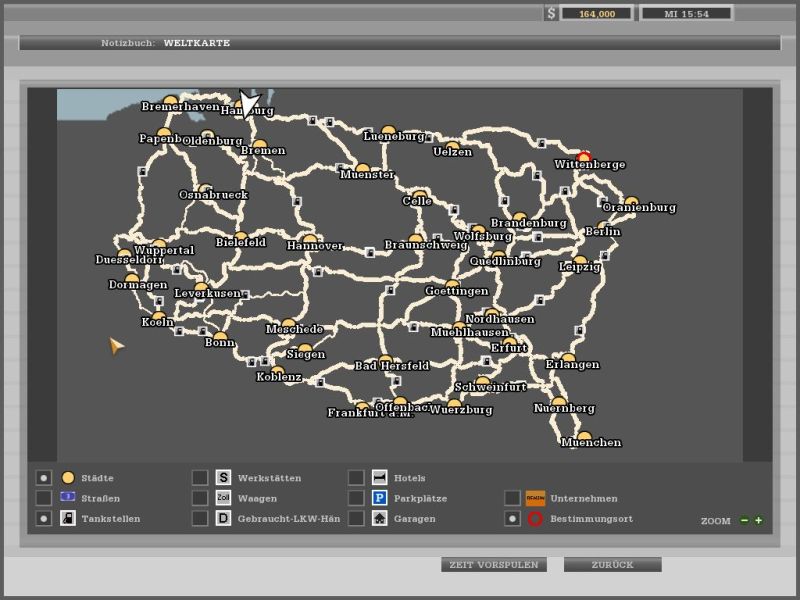The height and width of the screenshot is (600, 800).
Task: Click the Berlin city marker
Action: coord(603,227)
